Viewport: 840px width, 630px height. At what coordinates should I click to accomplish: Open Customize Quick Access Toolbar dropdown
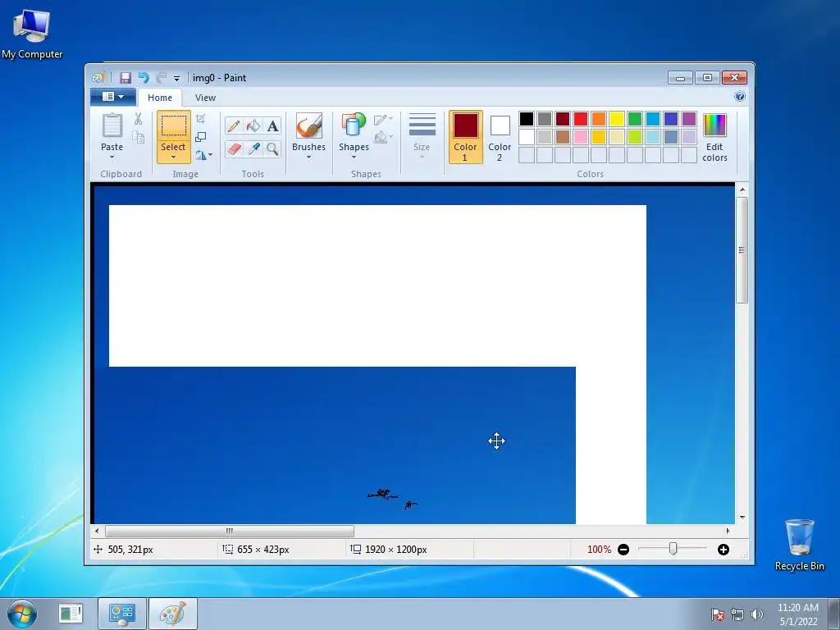pos(176,78)
